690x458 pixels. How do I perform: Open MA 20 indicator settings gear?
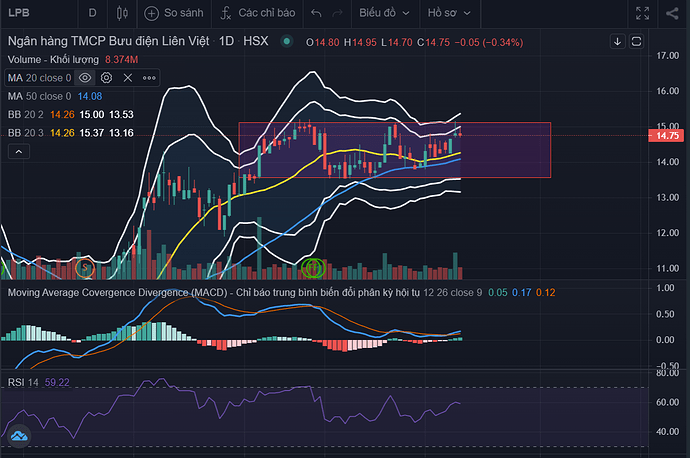[106, 78]
